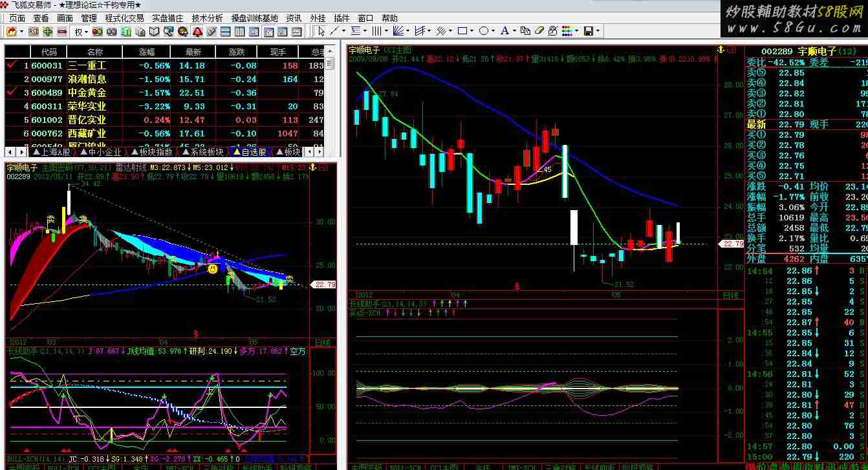
Task: Select the parallel channel drawing tool
Action: (420, 31)
